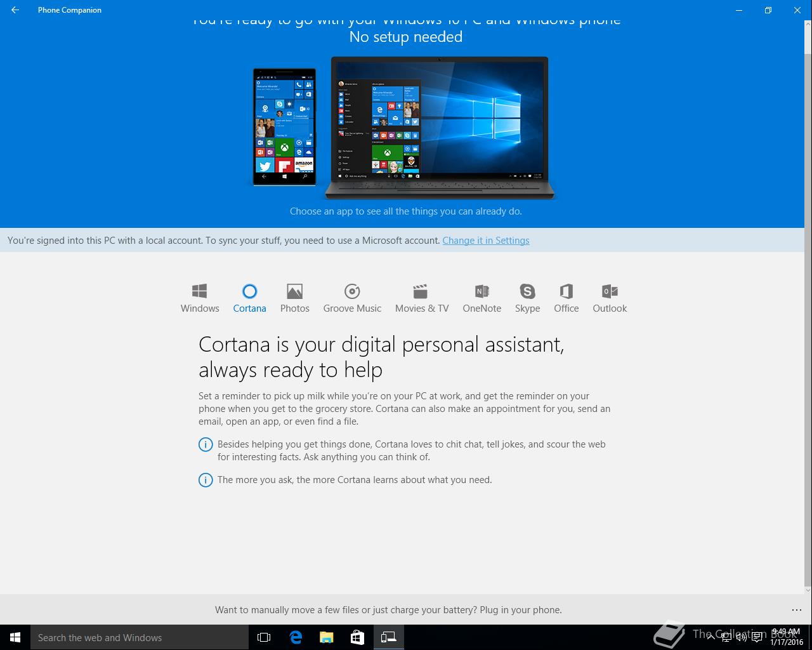The width and height of the screenshot is (812, 650).
Task: Click the network icon in system tray
Action: [x=726, y=637]
